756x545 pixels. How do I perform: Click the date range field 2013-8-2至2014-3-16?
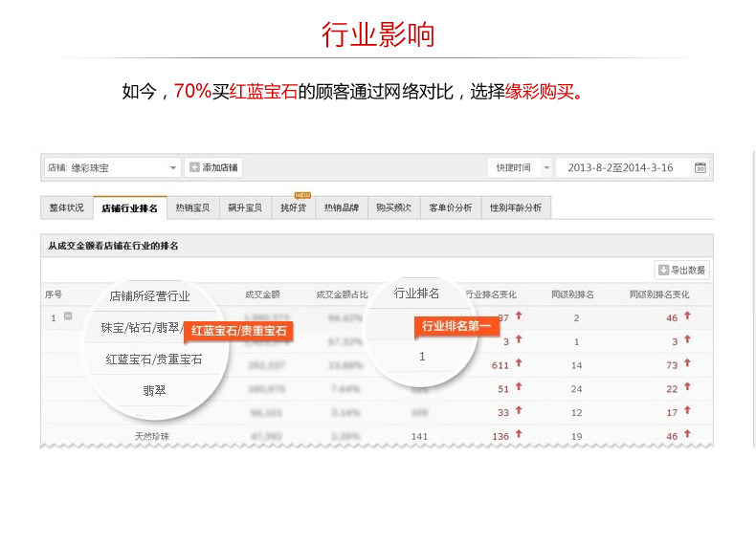pyautogui.click(x=620, y=167)
